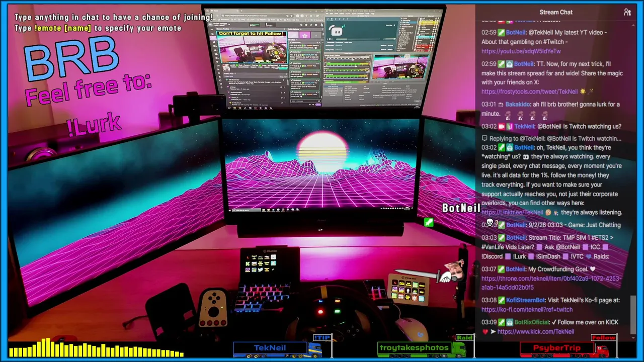Click BotNeil username on Crowdfunding Goal message

click(x=516, y=269)
